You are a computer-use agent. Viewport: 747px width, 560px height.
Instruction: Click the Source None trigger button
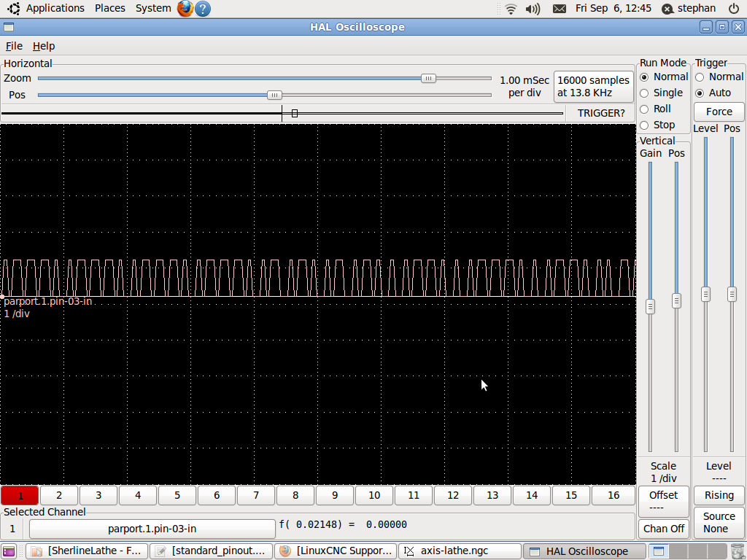pyautogui.click(x=719, y=523)
